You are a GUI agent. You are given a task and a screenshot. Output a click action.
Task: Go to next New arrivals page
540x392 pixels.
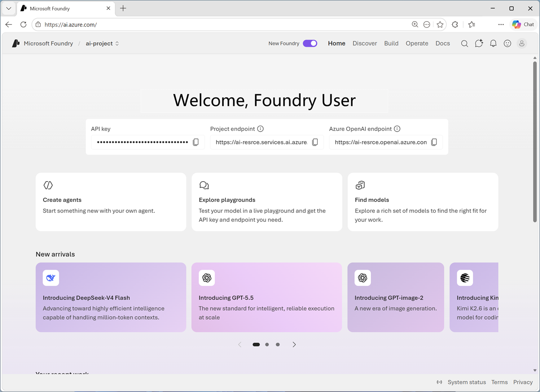294,344
